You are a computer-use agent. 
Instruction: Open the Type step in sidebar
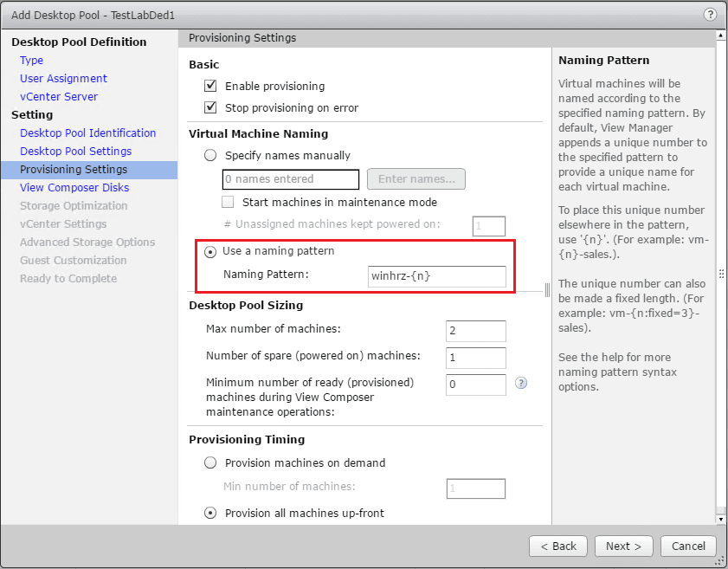(x=32, y=61)
